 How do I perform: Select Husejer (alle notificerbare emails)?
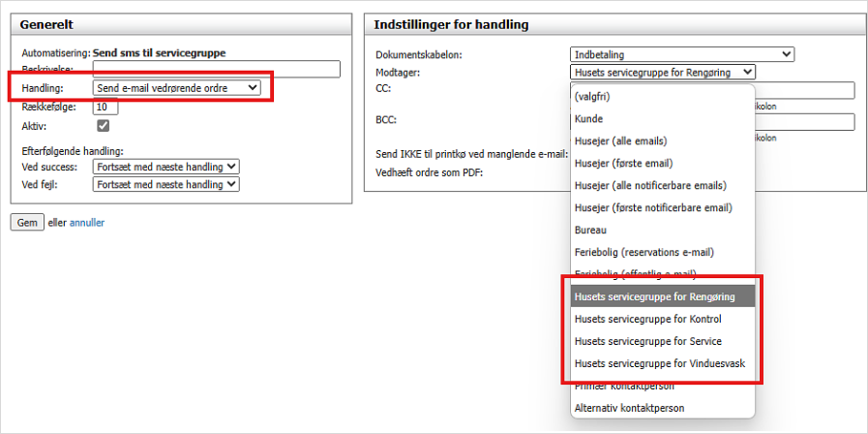point(663,185)
